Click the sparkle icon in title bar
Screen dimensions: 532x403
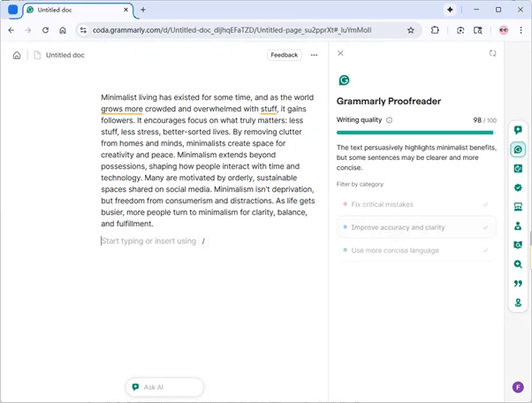450,10
